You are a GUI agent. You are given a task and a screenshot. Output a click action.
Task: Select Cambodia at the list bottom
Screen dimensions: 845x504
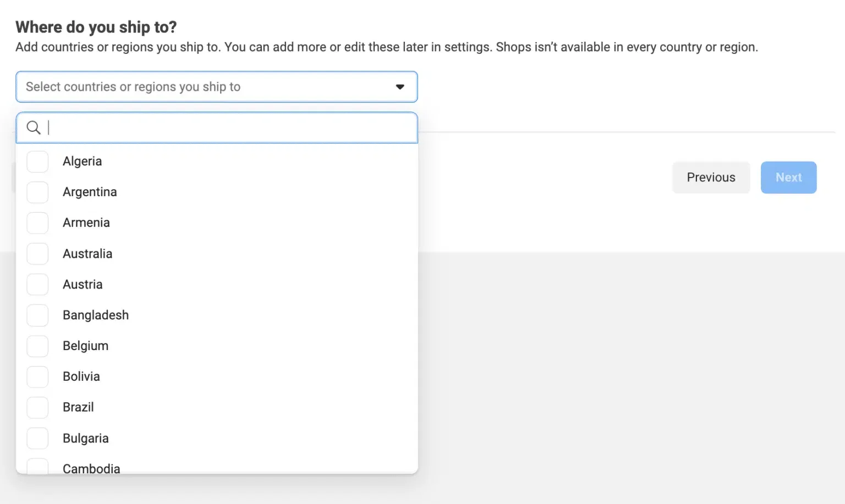click(37, 467)
